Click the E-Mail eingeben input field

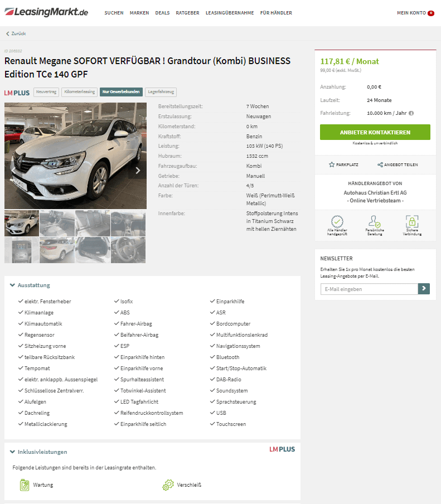tap(369, 289)
